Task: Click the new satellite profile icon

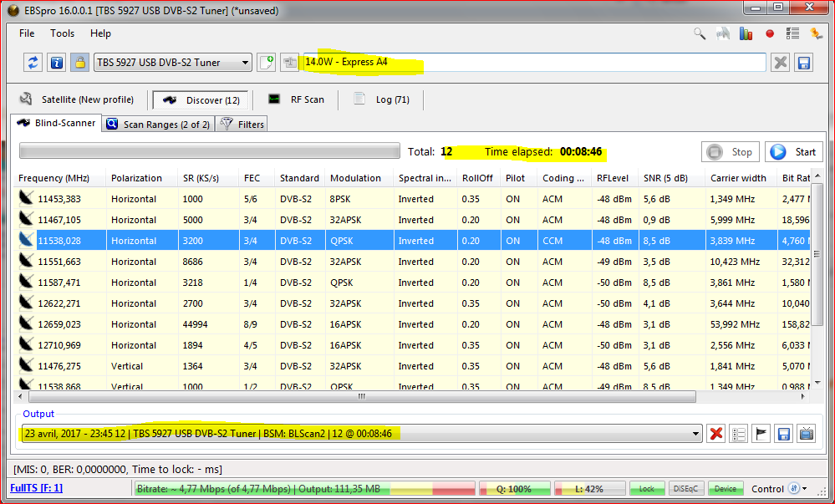Action: point(267,63)
